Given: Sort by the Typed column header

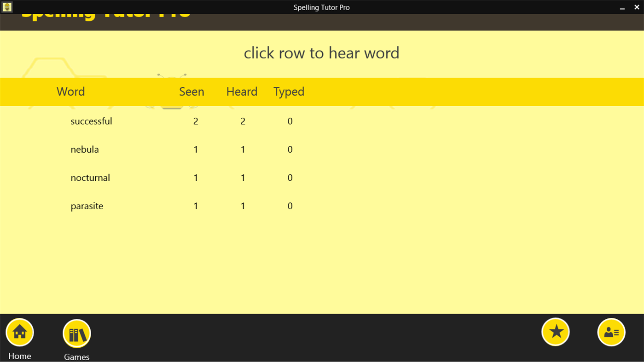Looking at the screenshot, I should (x=289, y=92).
